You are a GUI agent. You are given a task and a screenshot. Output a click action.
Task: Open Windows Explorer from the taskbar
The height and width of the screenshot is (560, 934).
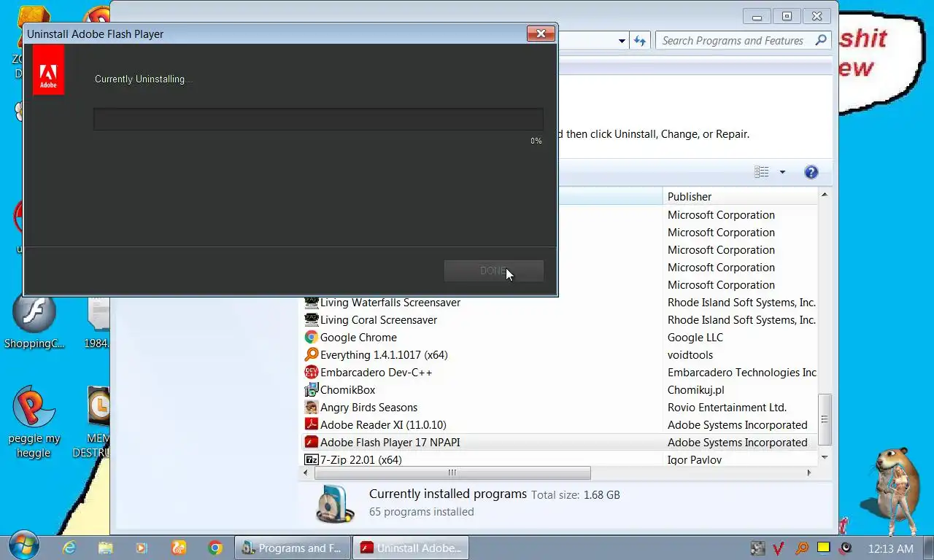pos(106,548)
